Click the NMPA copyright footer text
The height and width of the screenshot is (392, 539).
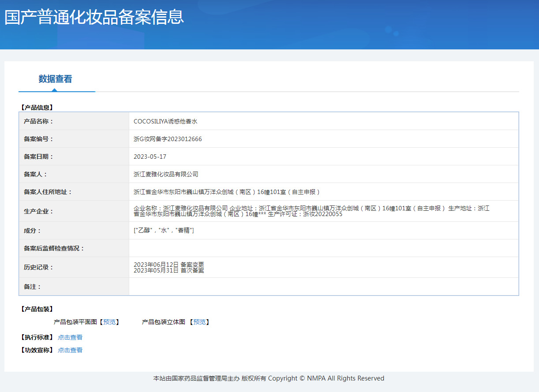point(269,378)
